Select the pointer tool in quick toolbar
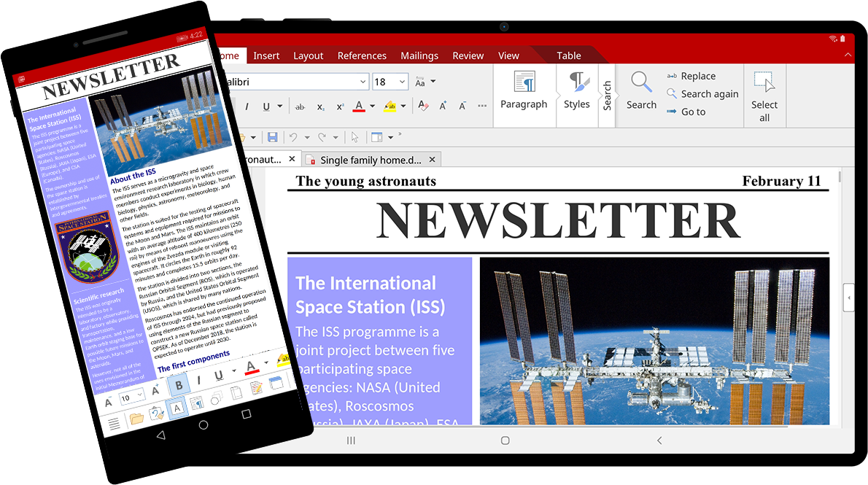The width and height of the screenshot is (868, 485). pos(354,137)
